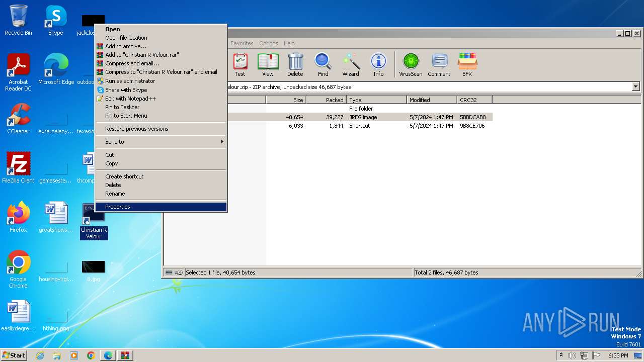Screen dimensions: 644x362
Task: Choose Share with Skype
Action: click(x=161, y=90)
